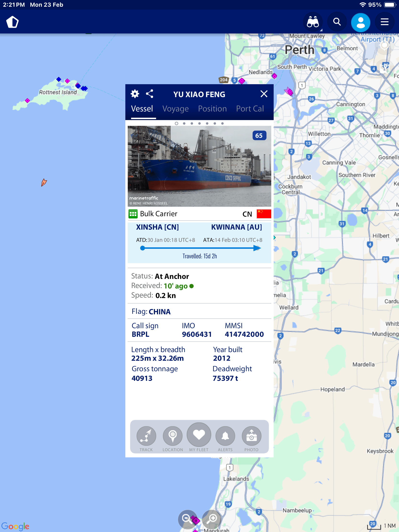Open origin port XINSHA [CN] link
The width and height of the screenshot is (399, 532).
(157, 227)
